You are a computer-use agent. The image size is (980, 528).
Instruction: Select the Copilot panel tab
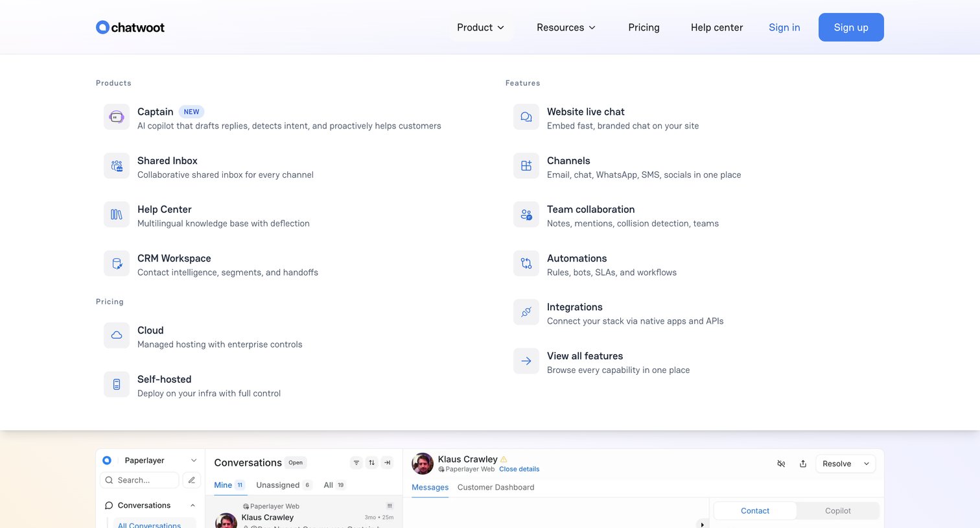click(838, 510)
